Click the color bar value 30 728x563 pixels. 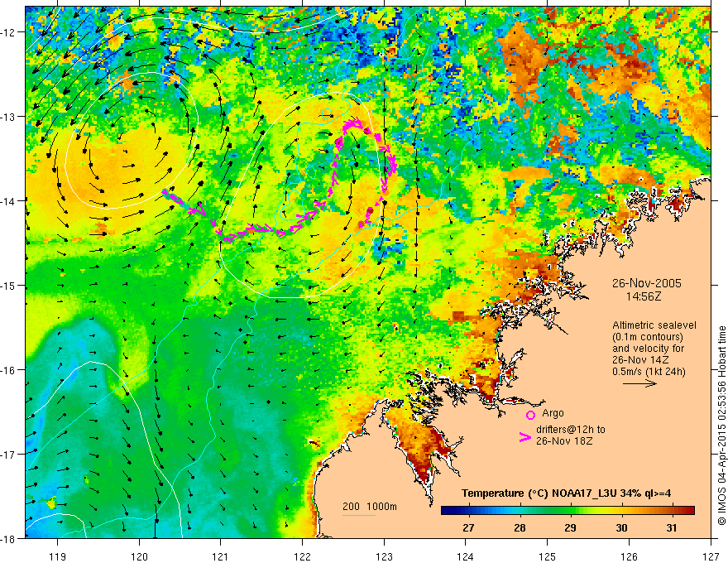click(621, 528)
